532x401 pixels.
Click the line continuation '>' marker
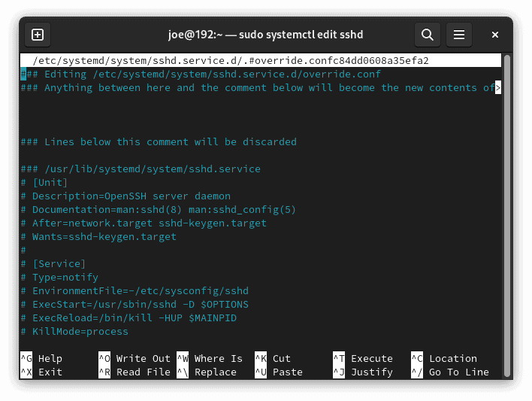pyautogui.click(x=497, y=88)
